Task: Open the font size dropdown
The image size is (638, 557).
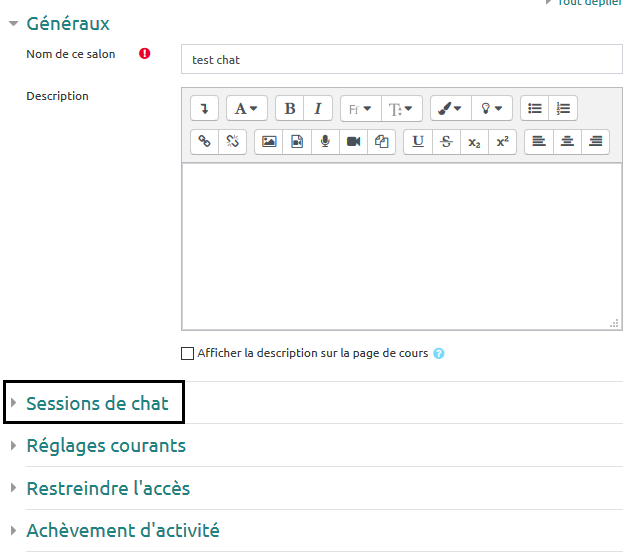Action: tap(402, 109)
